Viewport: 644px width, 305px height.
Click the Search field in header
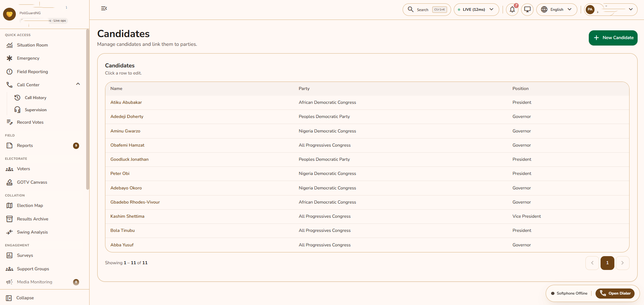[x=427, y=9]
